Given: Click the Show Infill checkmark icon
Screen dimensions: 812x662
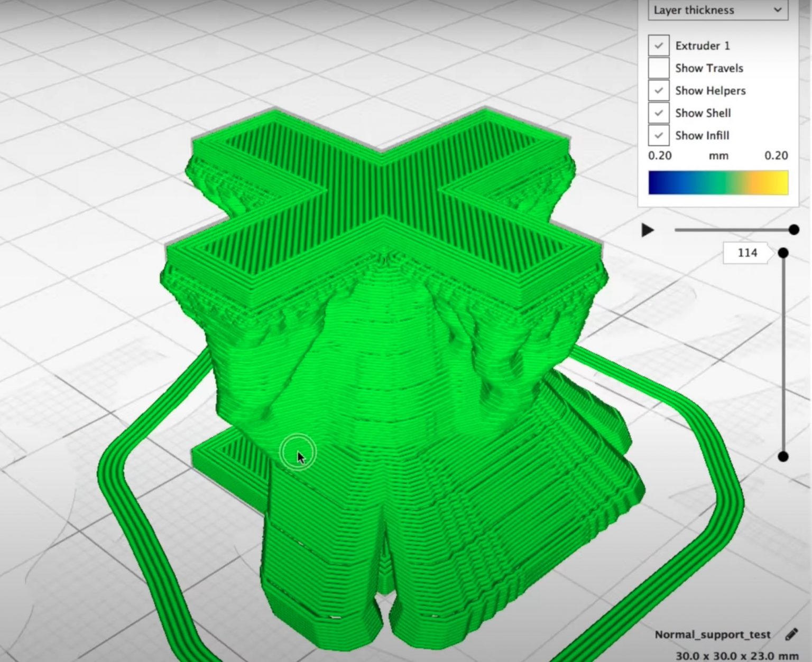Looking at the screenshot, I should (658, 135).
